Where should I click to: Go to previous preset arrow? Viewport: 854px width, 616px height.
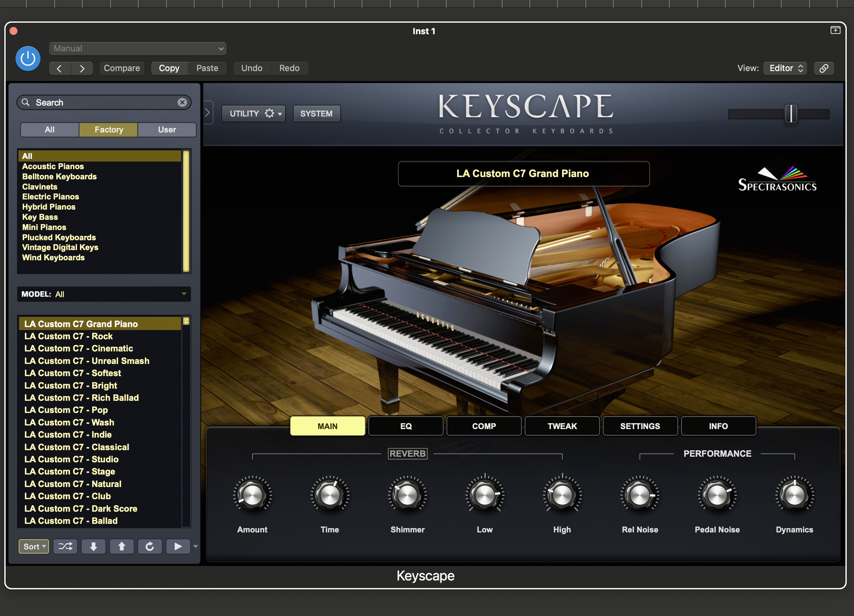(60, 68)
